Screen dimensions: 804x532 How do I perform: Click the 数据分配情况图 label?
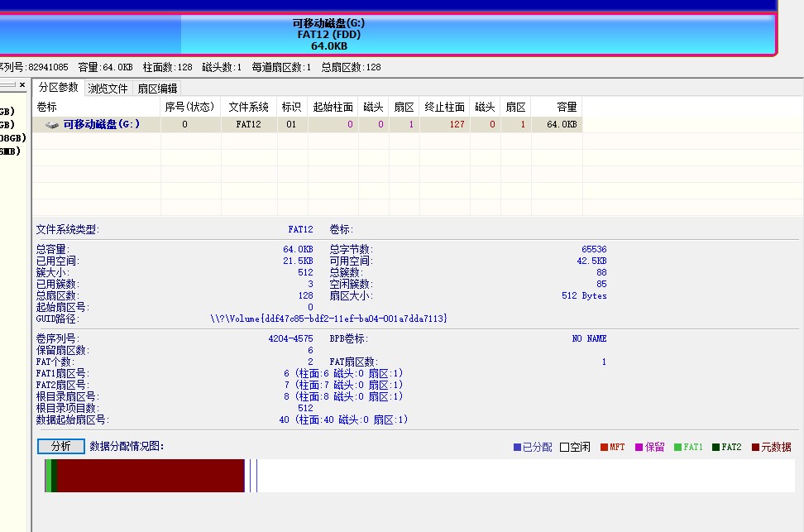[127, 446]
